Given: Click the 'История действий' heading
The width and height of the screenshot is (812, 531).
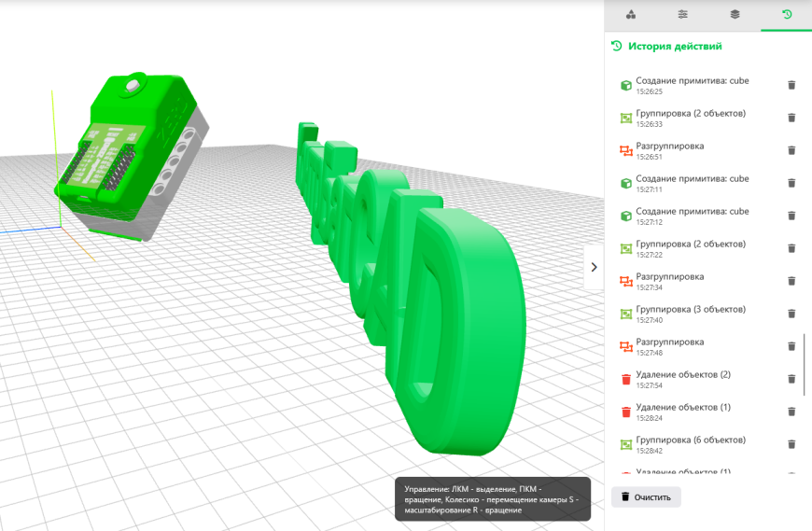Looking at the screenshot, I should pyautogui.click(x=675, y=46).
